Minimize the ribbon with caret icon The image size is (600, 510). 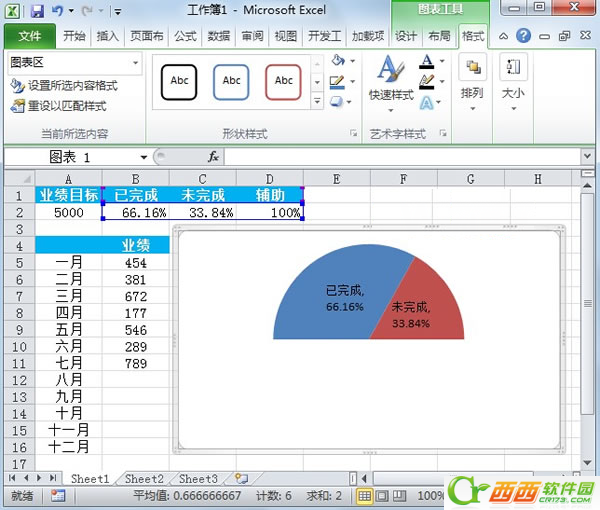504,36
